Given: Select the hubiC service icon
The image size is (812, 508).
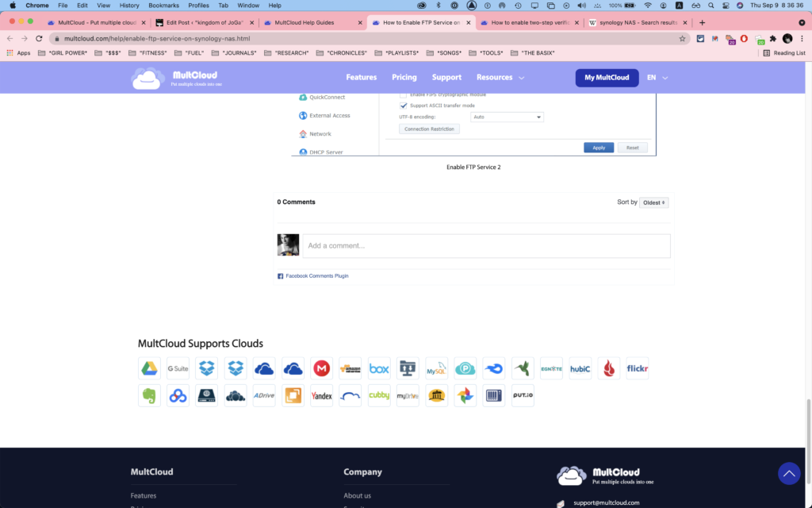Looking at the screenshot, I should tap(580, 368).
